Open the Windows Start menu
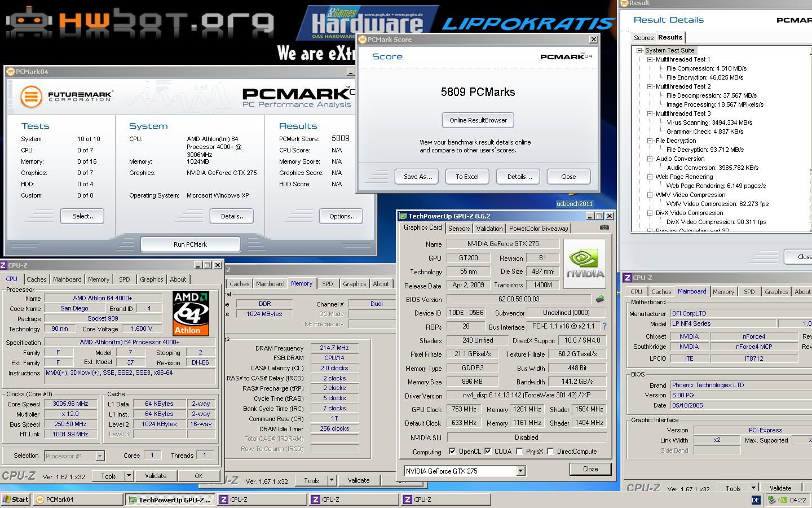The height and width of the screenshot is (508, 812). (x=16, y=500)
